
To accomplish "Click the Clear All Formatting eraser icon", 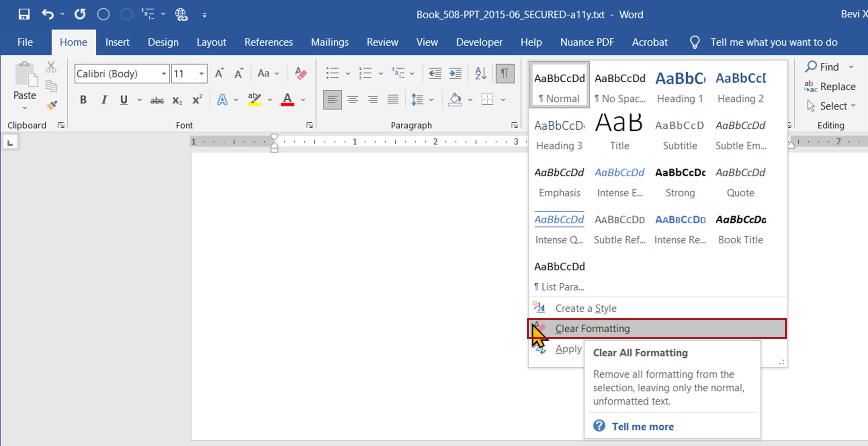I will pyautogui.click(x=301, y=74).
